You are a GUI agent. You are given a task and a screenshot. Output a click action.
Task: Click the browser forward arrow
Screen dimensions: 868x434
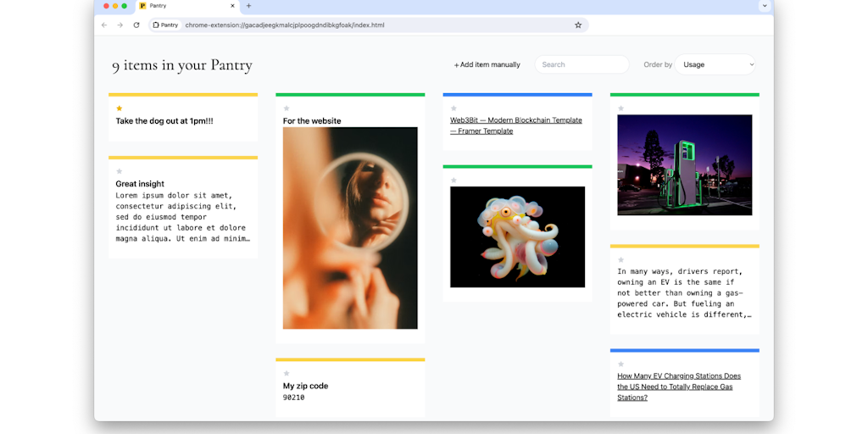[x=120, y=25]
